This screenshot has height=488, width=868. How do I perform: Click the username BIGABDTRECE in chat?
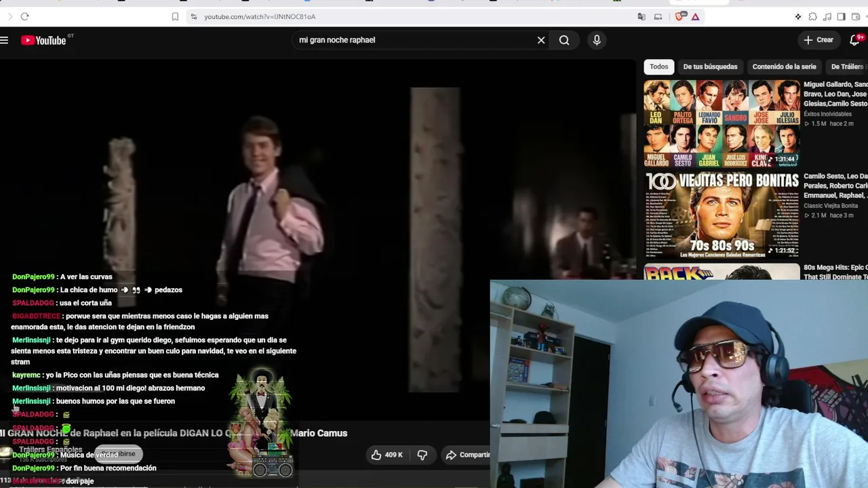pos(37,316)
